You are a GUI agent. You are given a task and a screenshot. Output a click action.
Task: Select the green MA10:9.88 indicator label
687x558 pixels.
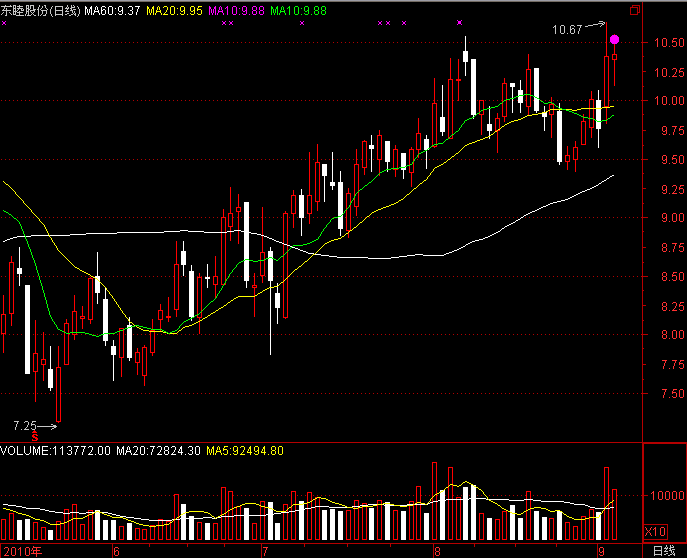tap(298, 11)
